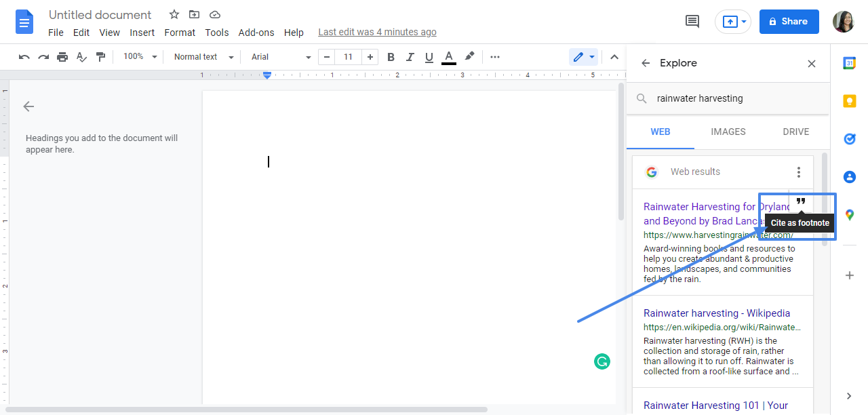Click the Present to a meeting icon
The height and width of the screenshot is (415, 868).
click(730, 22)
